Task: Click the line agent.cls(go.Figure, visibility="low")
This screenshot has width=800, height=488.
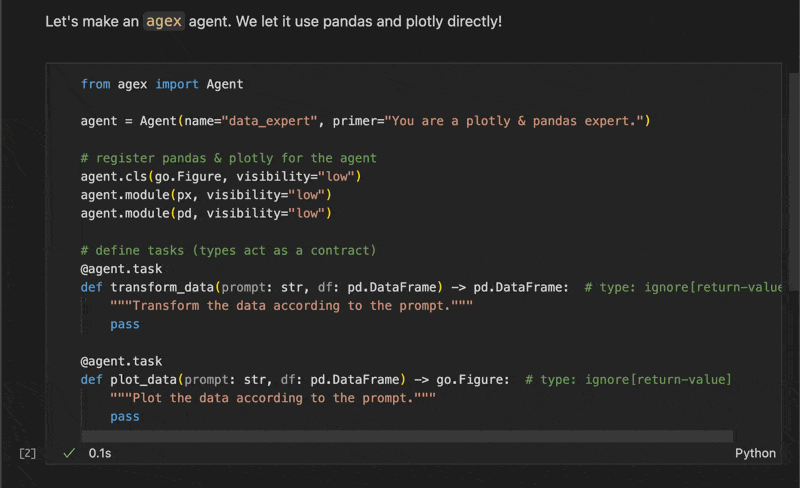Action: pyautogui.click(x=221, y=177)
